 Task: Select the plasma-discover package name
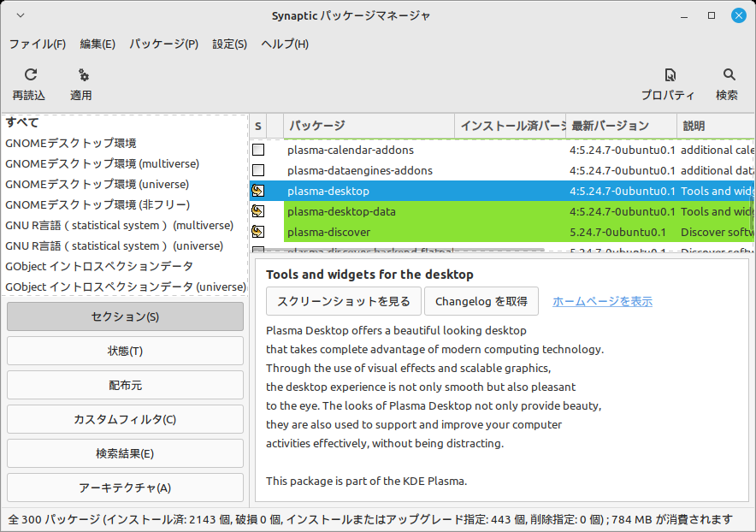point(328,232)
